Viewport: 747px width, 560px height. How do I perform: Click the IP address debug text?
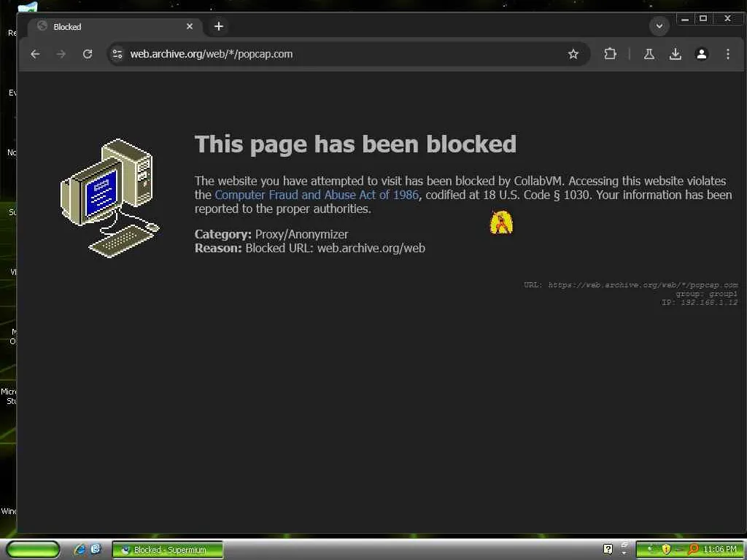click(x=700, y=303)
